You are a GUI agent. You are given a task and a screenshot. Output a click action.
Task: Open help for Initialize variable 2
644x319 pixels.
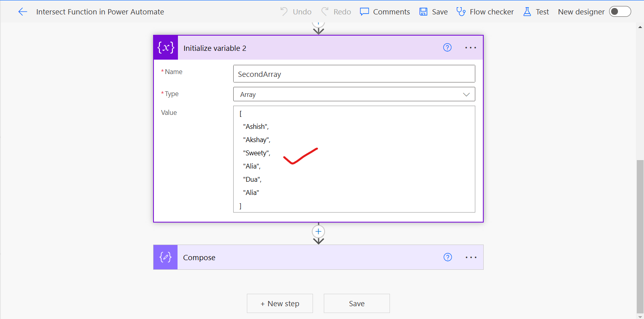point(447,48)
